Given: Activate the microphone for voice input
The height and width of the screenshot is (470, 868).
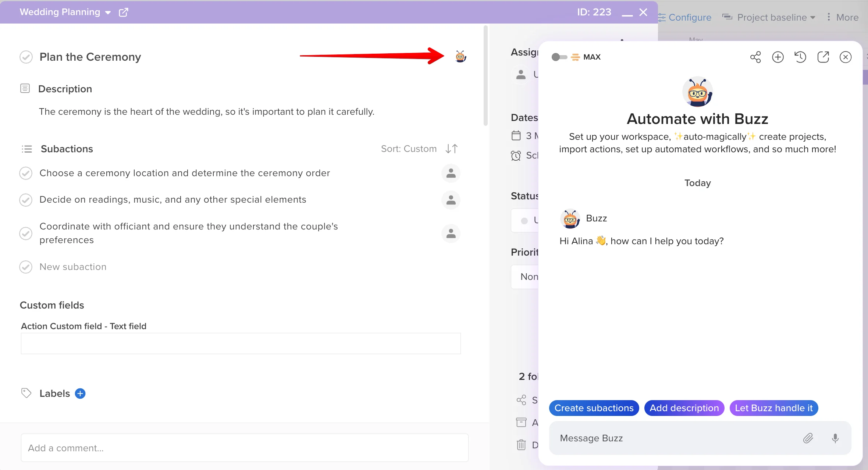Looking at the screenshot, I should pos(835,438).
